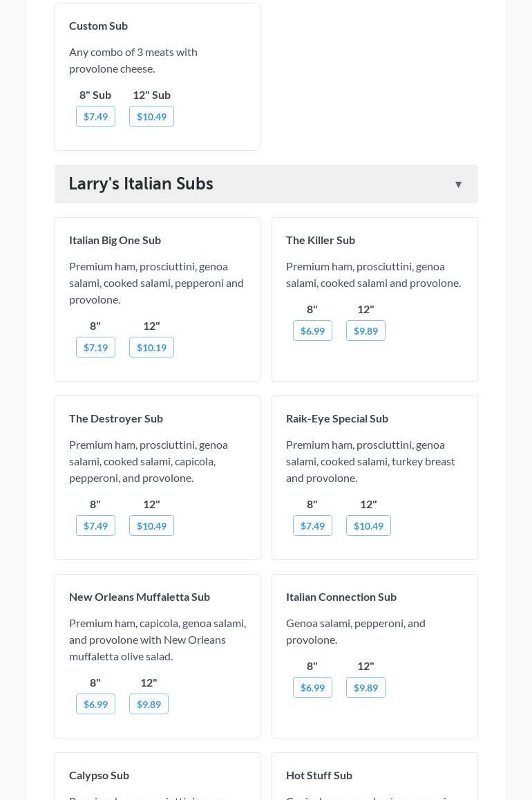Viewport: 532px width, 800px height.
Task: Collapse the Larry's Italian Subs section arrow
Action: point(458,184)
